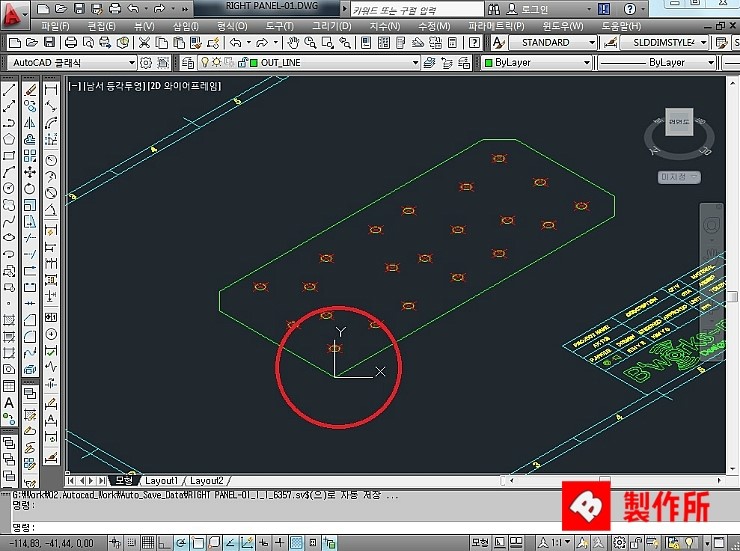Open the 파일(F) menu
The image size is (740, 551).
(55, 26)
